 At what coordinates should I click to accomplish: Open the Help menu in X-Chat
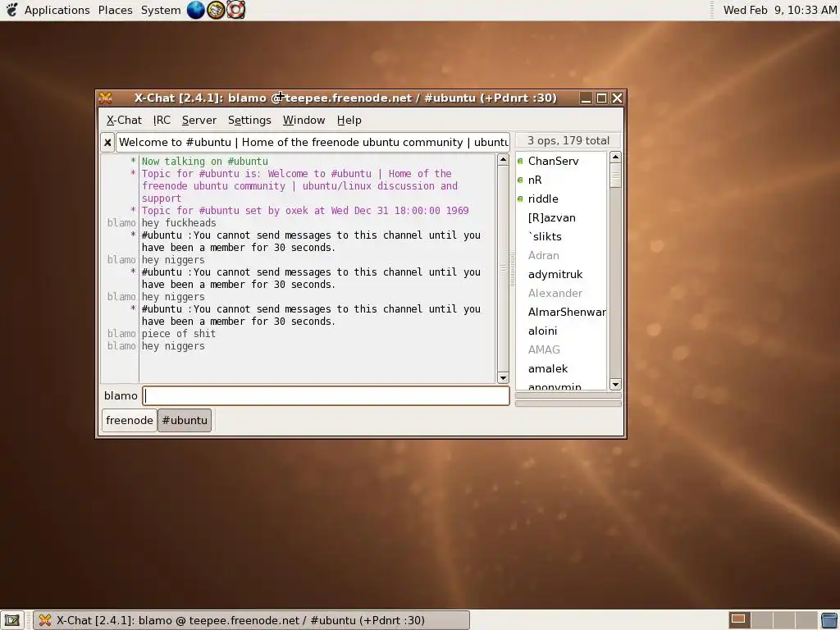pyautogui.click(x=349, y=120)
